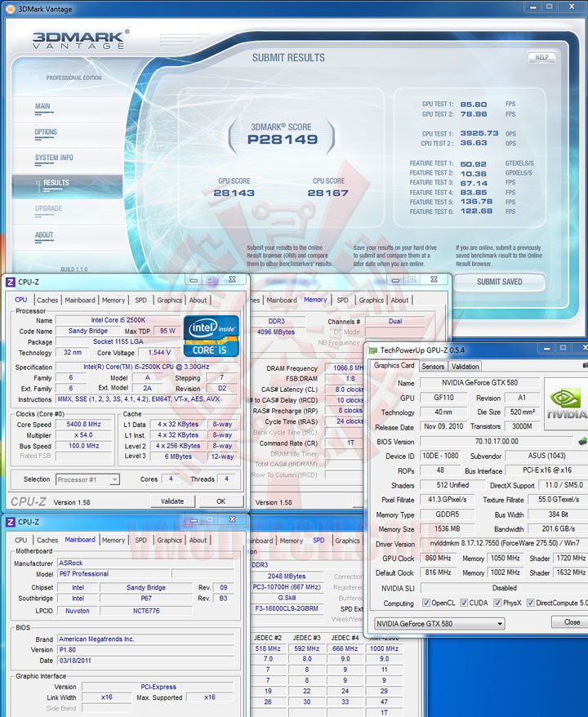The width and height of the screenshot is (588, 717).
Task: Click OK button in CPU-Z CPU window
Action: [x=220, y=501]
